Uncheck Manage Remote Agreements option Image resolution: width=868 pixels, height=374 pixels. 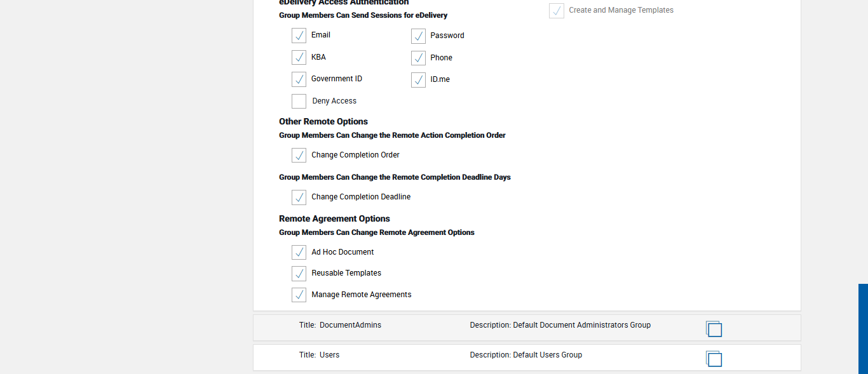click(299, 295)
